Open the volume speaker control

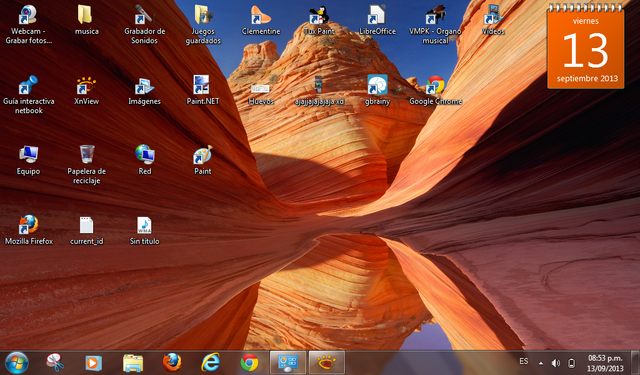coord(556,363)
